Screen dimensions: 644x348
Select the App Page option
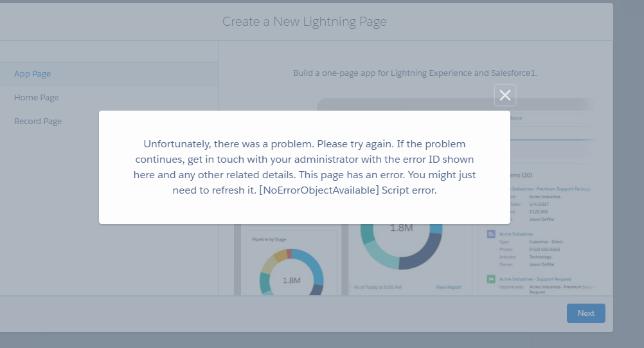click(33, 74)
